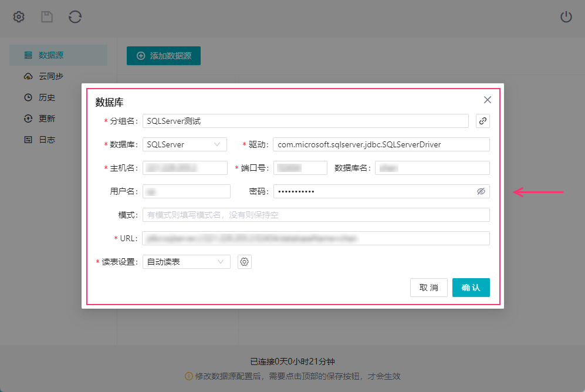Toggle password visibility eye icon
Image resolution: width=585 pixels, height=392 pixels.
tap(481, 191)
